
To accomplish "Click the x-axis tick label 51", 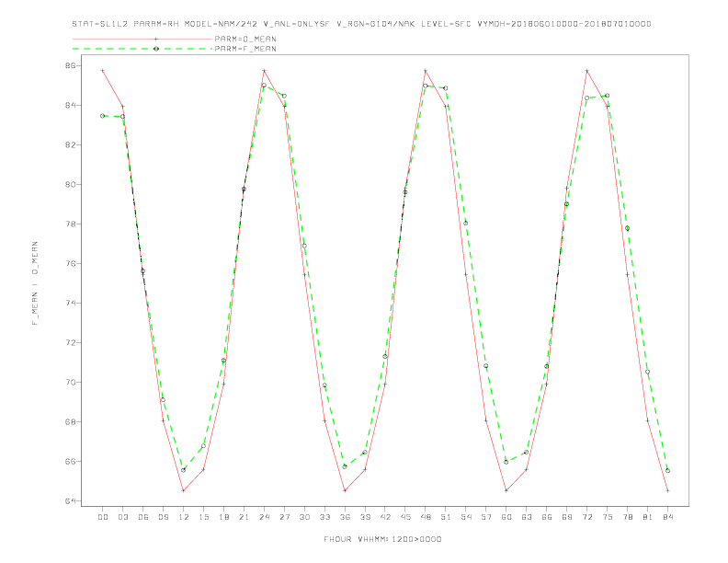I will coord(446,517).
